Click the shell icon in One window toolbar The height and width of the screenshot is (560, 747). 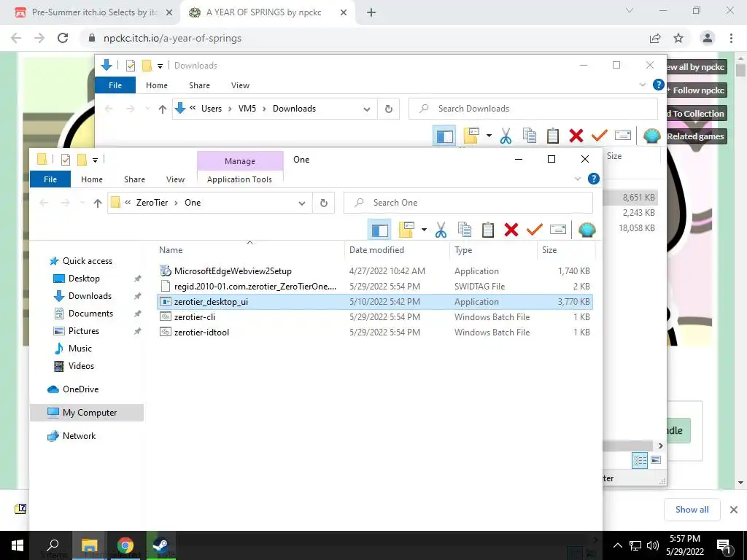point(587,230)
